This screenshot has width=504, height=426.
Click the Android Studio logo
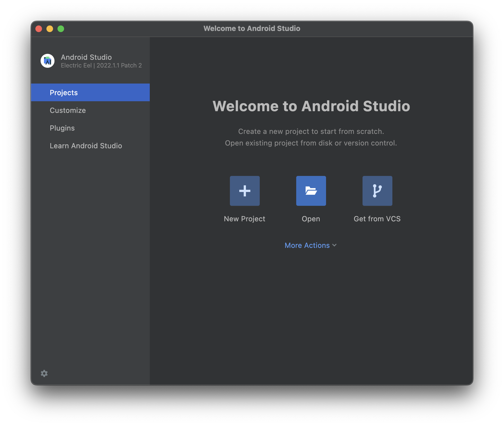(x=48, y=61)
